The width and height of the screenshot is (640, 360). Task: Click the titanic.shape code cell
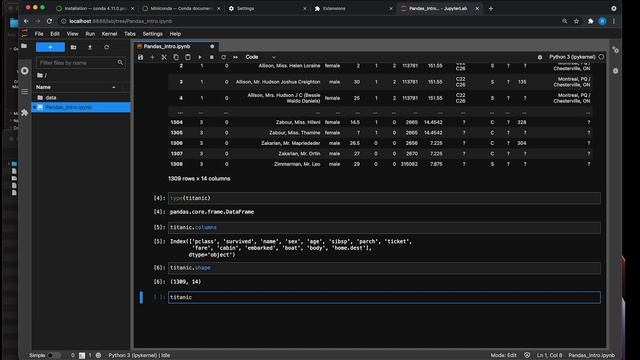click(384, 268)
